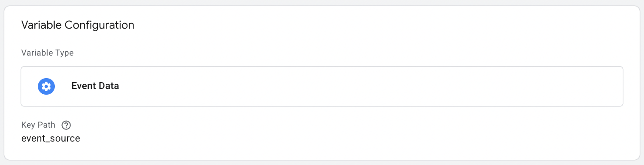Select the event_source text
This screenshot has height=165, width=644.
50,139
